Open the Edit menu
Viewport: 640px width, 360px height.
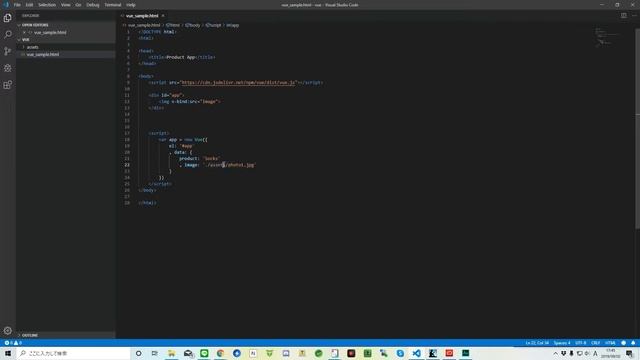tap(29, 5)
